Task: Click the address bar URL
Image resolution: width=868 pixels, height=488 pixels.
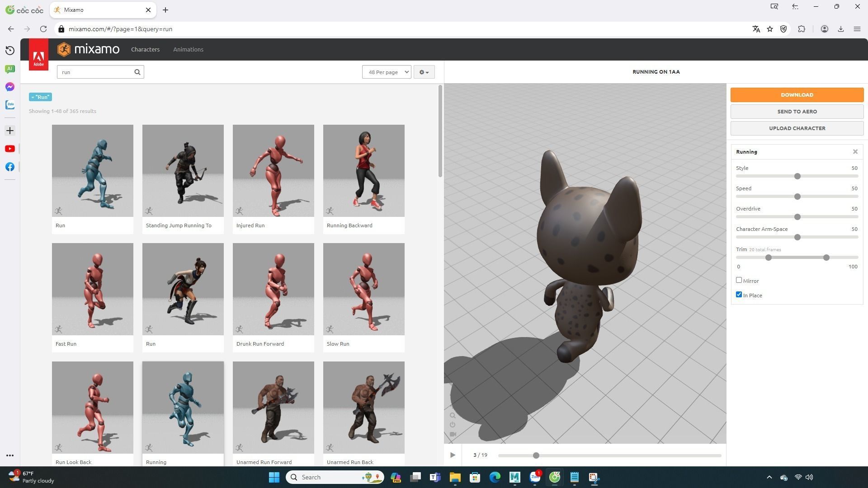Action: pos(120,29)
